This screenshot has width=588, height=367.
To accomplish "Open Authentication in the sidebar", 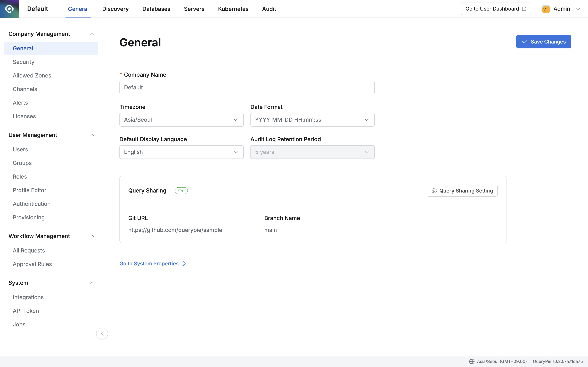I will click(x=32, y=204).
